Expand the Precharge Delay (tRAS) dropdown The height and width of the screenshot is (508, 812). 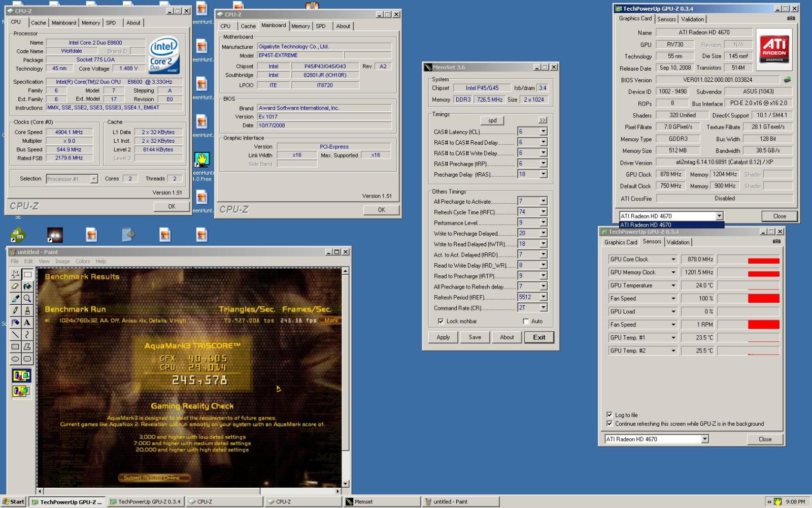click(543, 174)
